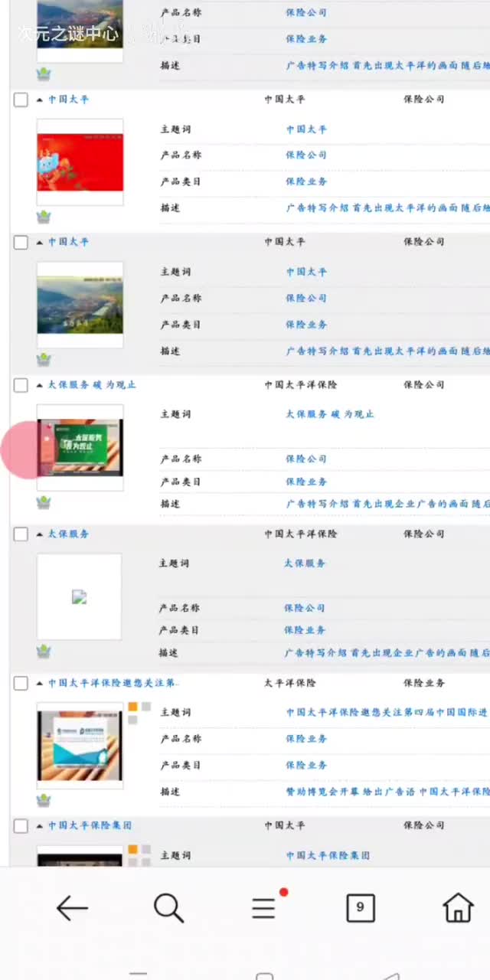Click 保险公司 cell in 中国太平保险集团 row
This screenshot has width=490, height=980.
(424, 825)
